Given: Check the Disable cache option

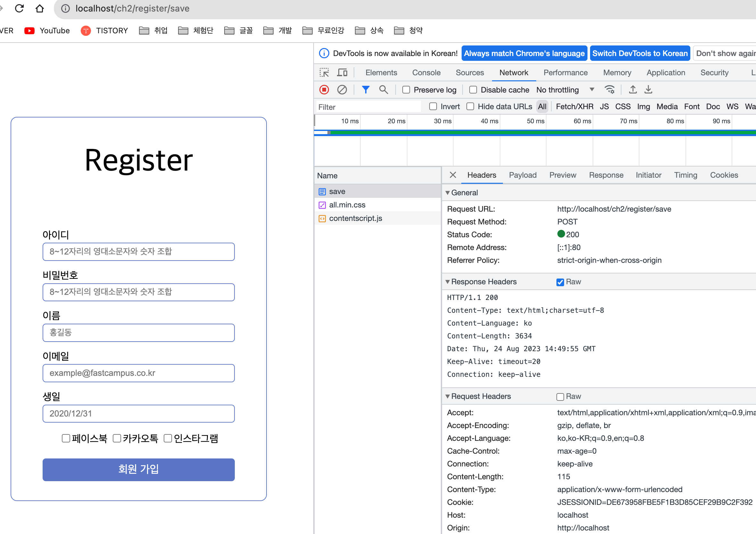Looking at the screenshot, I should click(x=473, y=90).
